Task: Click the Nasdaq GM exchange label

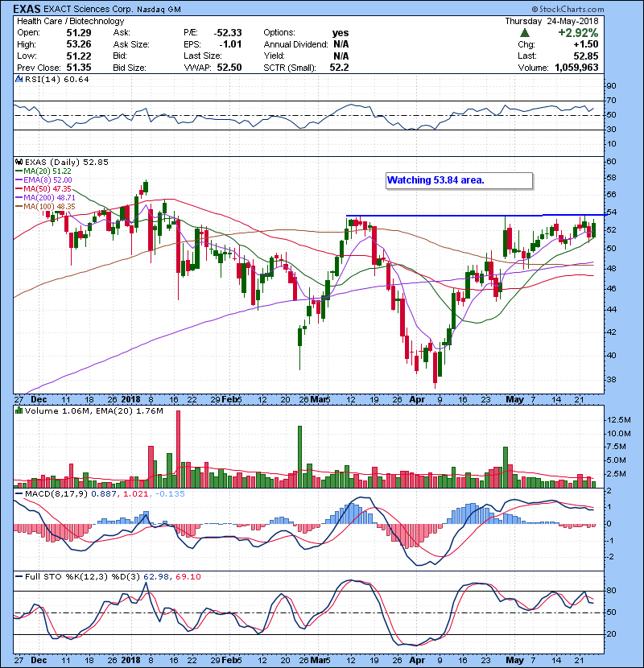Action: pyautogui.click(x=159, y=10)
